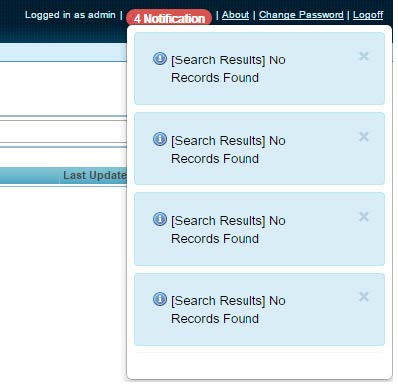398x385 pixels.
Task: Close the fourth No Records Found notification
Action: click(x=364, y=297)
